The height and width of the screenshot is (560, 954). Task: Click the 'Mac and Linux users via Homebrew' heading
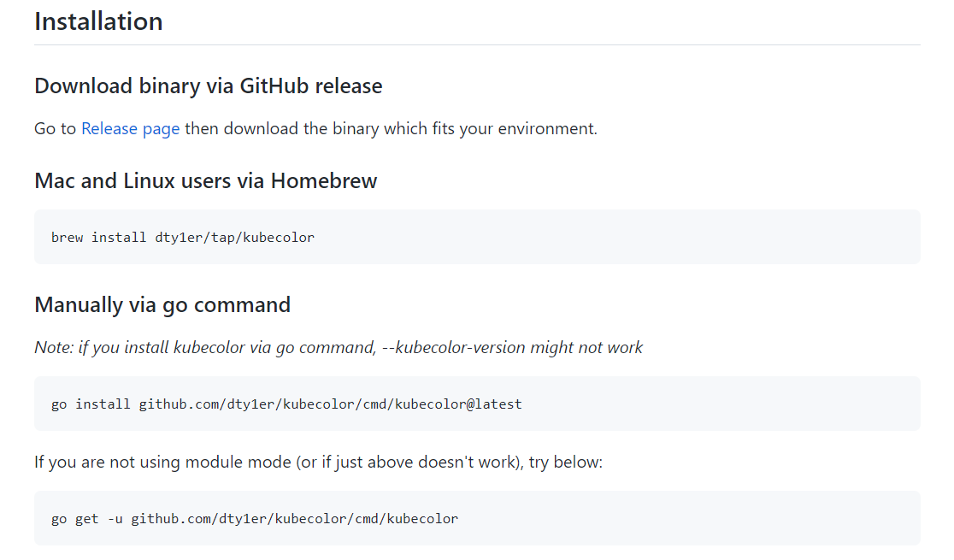(206, 181)
